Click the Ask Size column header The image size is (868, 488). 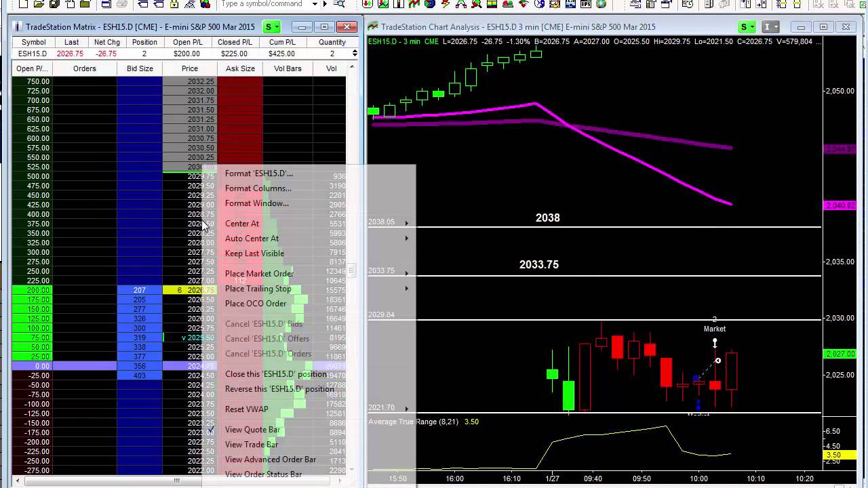(x=240, y=68)
